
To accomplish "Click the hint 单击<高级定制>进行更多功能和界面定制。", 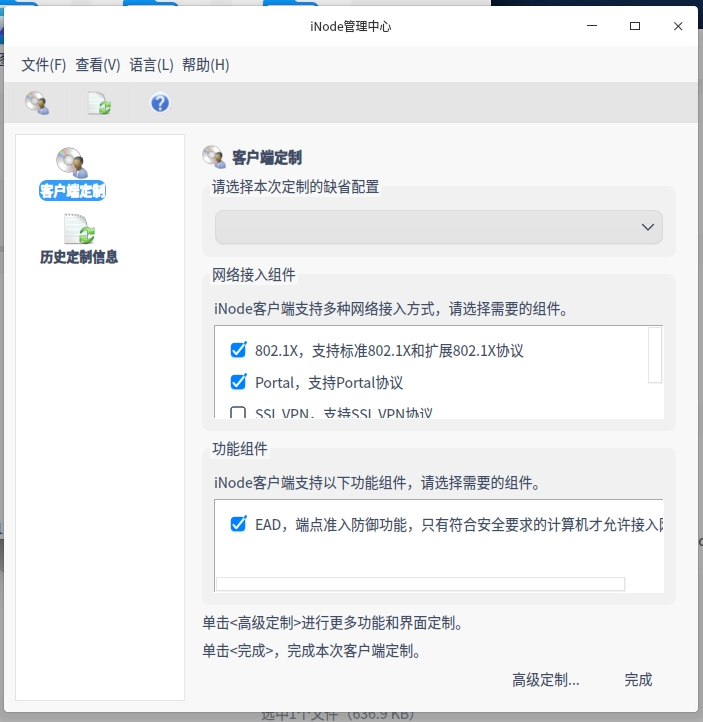I will click(333, 623).
